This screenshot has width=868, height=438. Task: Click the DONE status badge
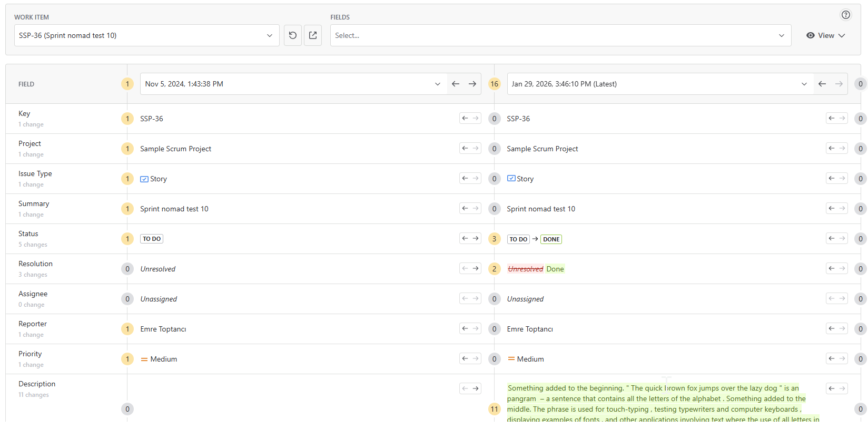551,239
